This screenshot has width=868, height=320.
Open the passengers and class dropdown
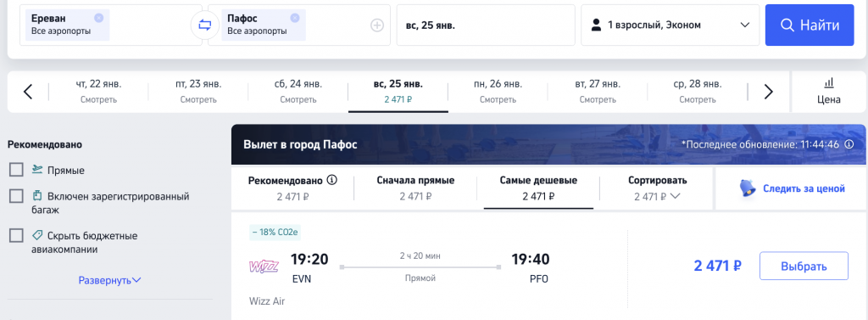click(x=670, y=25)
